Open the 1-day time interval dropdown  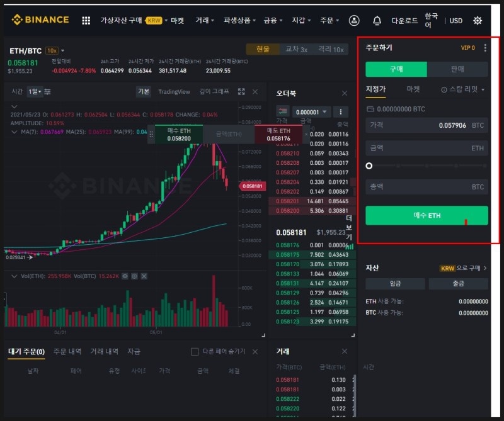pos(35,92)
